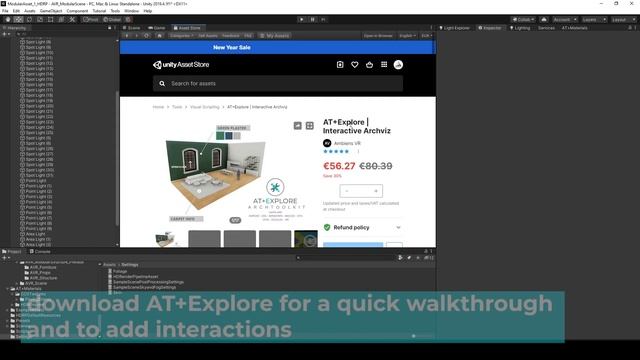640x360 pixels.
Task: Open the GameObject menu
Action: coord(51,11)
